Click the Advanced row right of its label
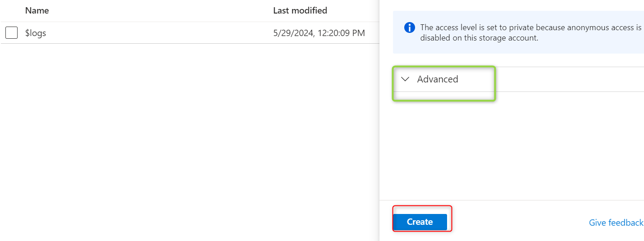Screen dimensions: 644x241 coord(563,79)
